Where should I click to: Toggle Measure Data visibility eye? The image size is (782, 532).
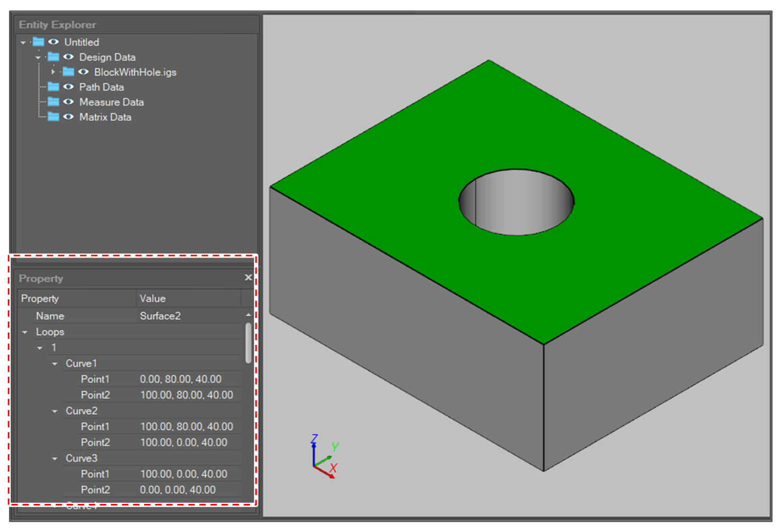point(68,102)
